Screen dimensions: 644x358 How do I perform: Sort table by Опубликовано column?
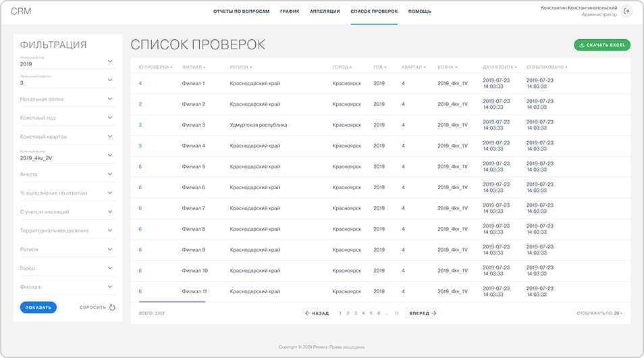(547, 68)
